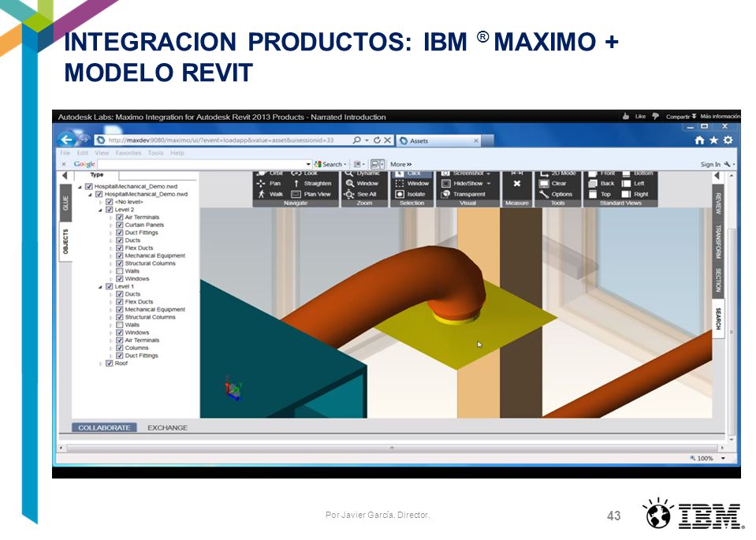Screen dimensions: 756x540
Task: Select the Window selection tool
Action: point(412,184)
